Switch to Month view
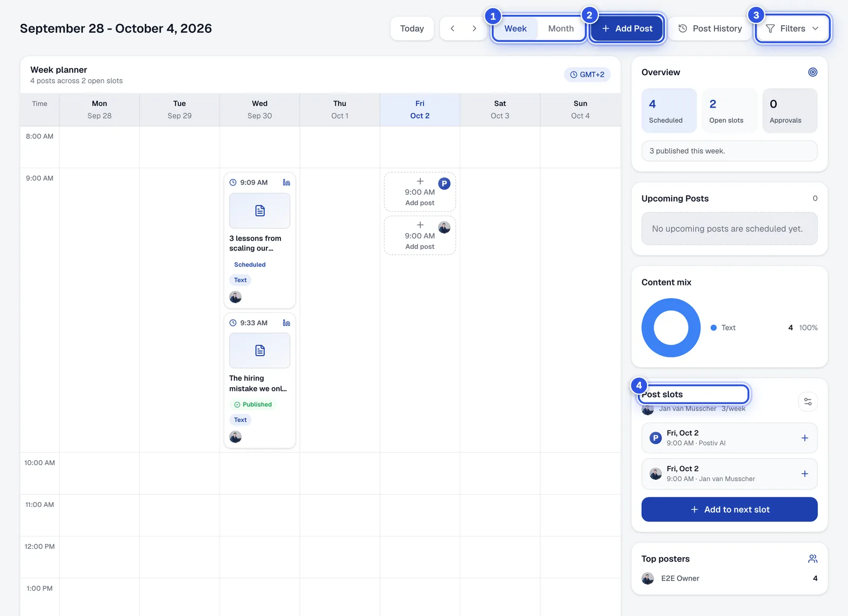This screenshot has height=616, width=848. (561, 29)
